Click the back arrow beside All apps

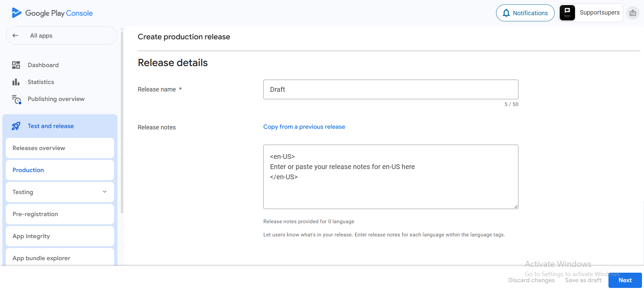[16, 36]
